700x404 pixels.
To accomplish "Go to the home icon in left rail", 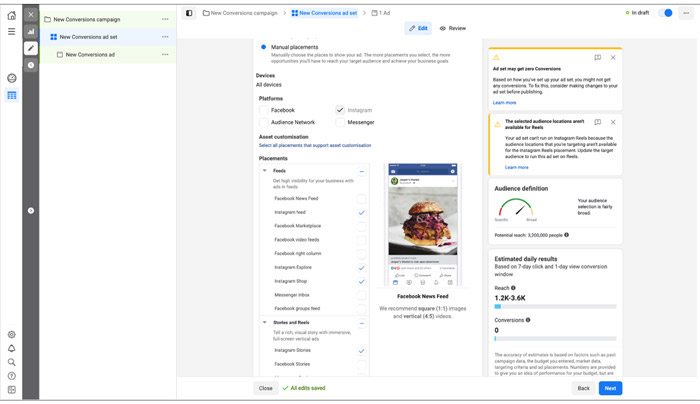I will click(x=12, y=16).
